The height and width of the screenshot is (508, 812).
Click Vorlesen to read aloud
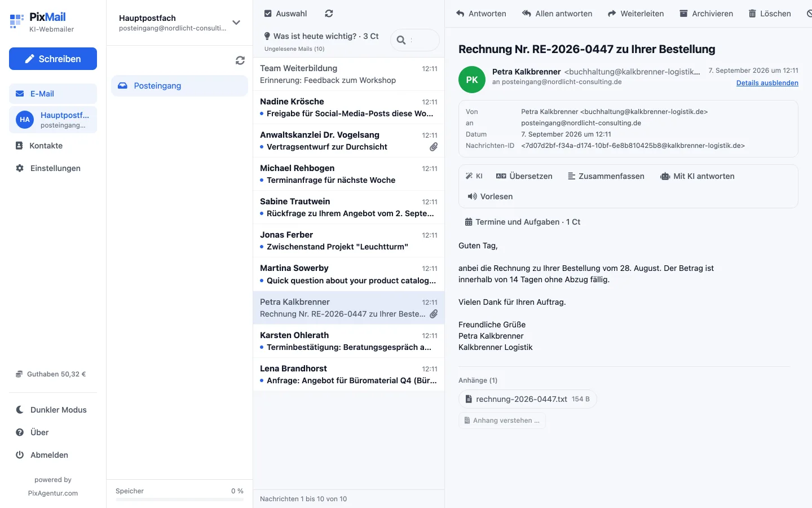490,196
